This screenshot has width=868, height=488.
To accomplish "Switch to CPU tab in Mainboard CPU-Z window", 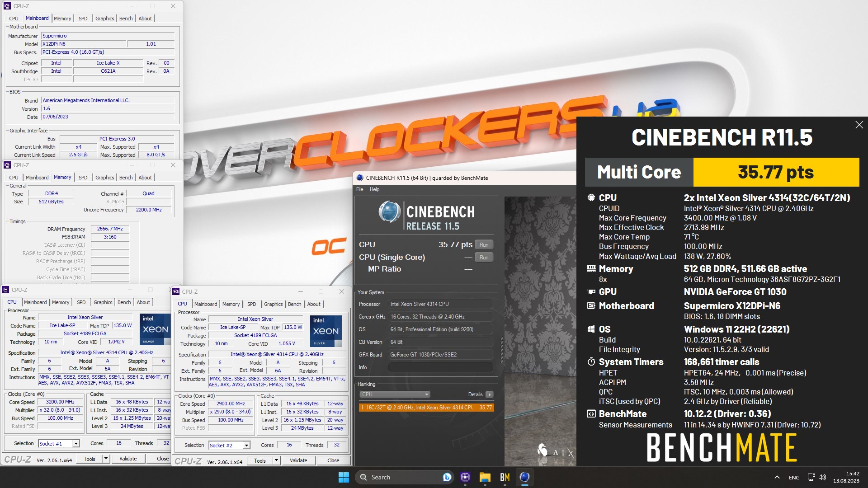I will point(14,19).
